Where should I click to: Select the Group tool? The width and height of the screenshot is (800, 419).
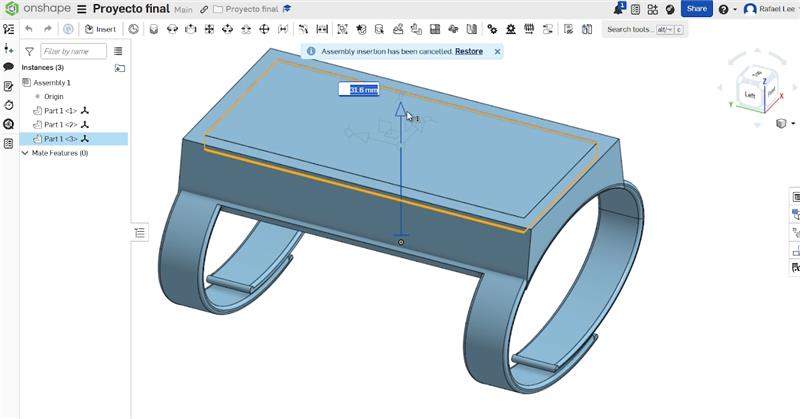coord(342,29)
